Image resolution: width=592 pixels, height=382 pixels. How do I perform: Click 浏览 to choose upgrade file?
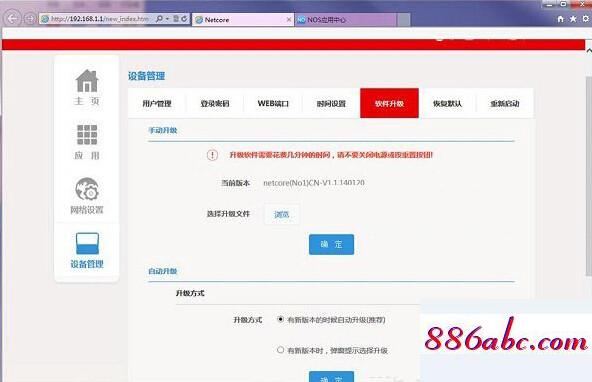(x=282, y=214)
